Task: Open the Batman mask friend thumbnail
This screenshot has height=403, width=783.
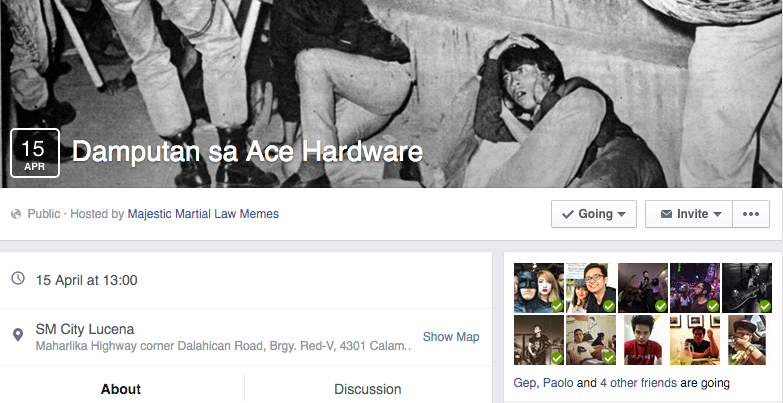Action: pyautogui.click(x=537, y=288)
